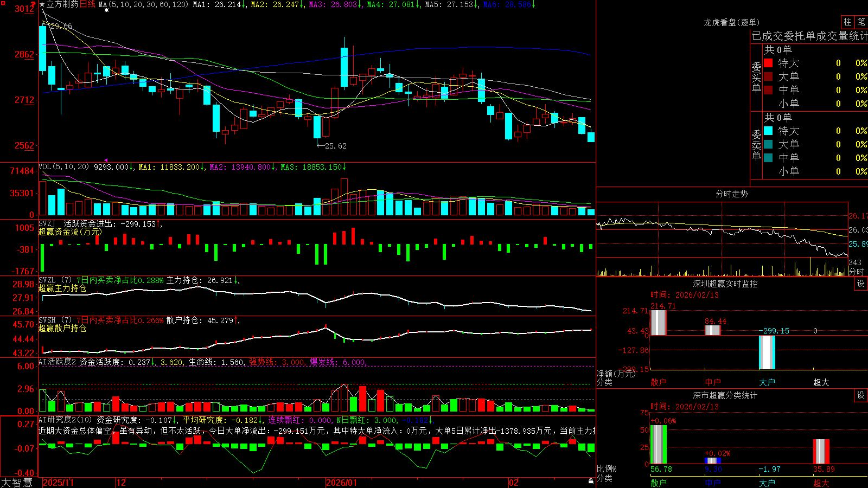The height and width of the screenshot is (488, 868).
Task: Click the -299.15 大户 cyan bar
Action: tap(767, 352)
